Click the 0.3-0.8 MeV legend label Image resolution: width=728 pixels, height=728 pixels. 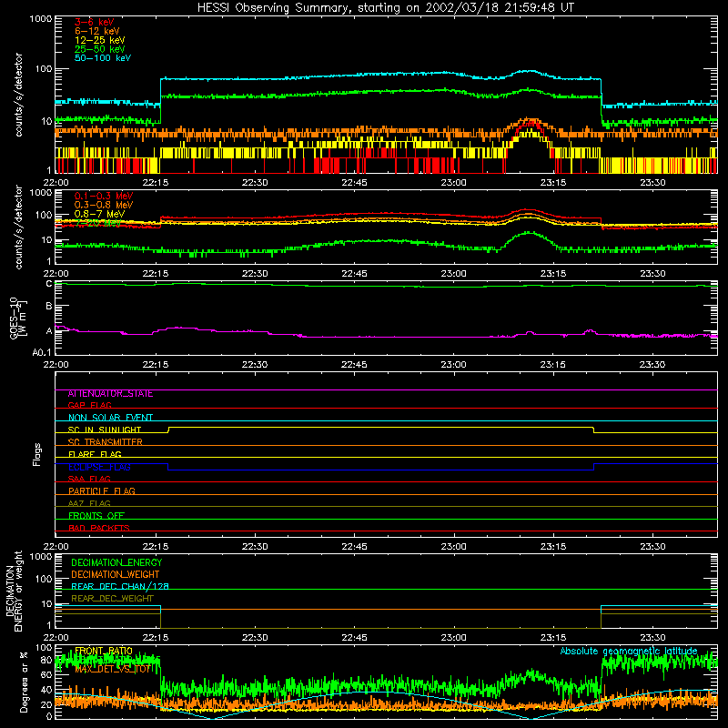(x=104, y=205)
